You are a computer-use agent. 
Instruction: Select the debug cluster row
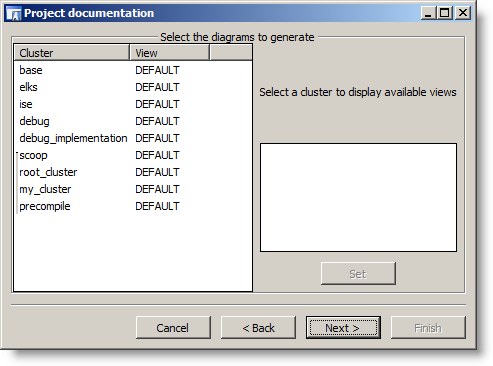[x=133, y=121]
